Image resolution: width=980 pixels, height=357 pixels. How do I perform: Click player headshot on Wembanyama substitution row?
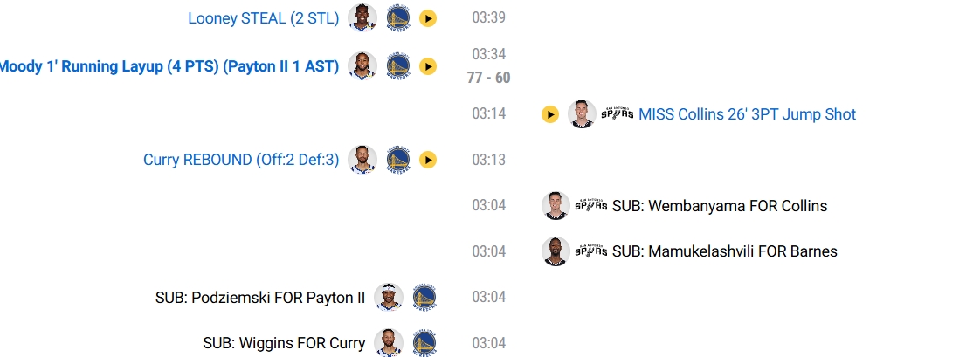556,206
